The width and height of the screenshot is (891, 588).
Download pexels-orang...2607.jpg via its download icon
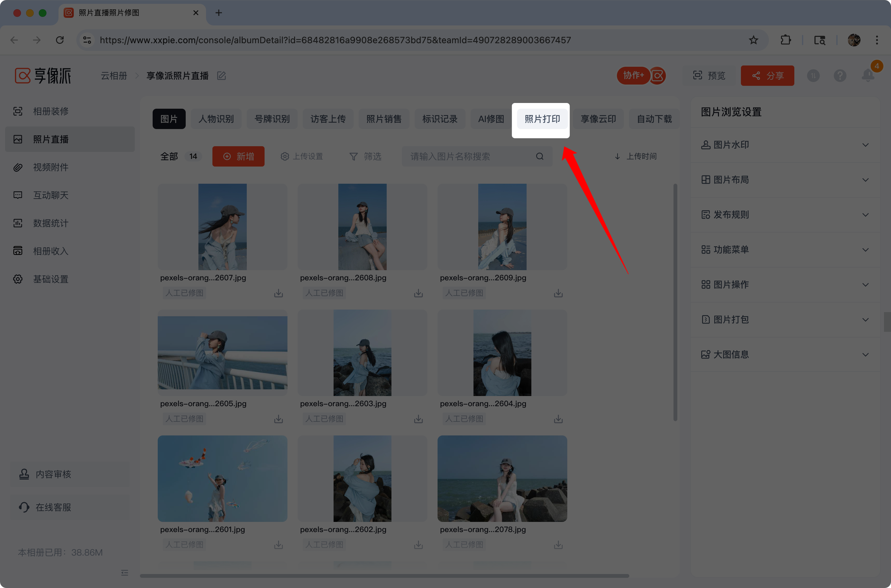[x=278, y=293]
